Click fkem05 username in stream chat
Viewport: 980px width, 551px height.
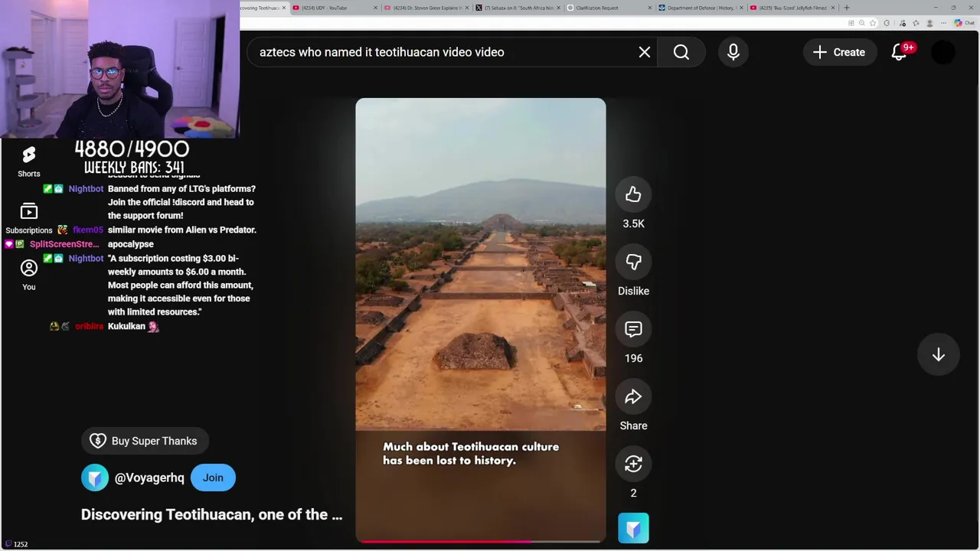tap(88, 230)
